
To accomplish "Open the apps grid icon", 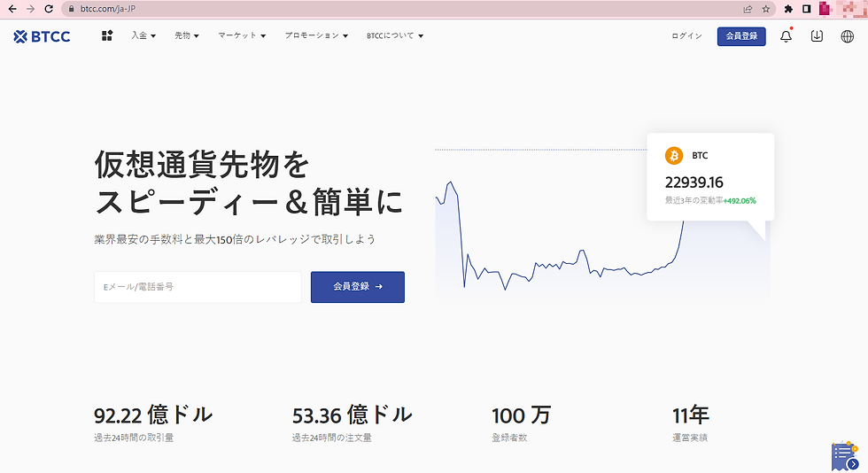I will coord(107,35).
